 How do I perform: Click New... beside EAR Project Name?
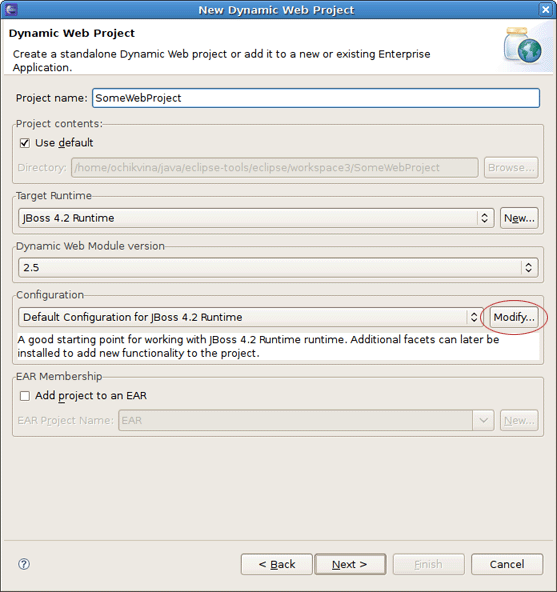pyautogui.click(x=519, y=420)
